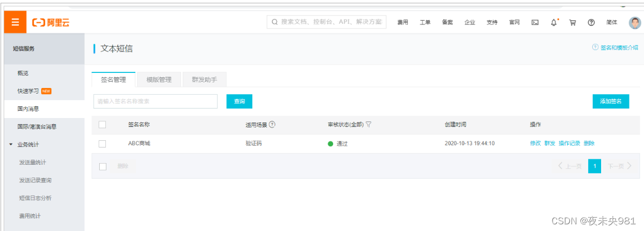Click the filter icon beside 审核状态
This screenshot has width=644, height=231.
point(368,125)
